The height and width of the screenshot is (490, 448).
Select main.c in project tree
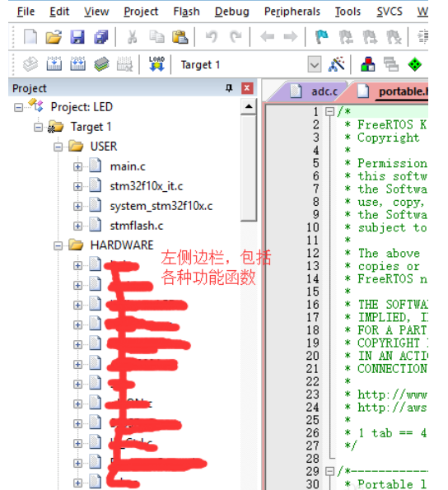128,166
